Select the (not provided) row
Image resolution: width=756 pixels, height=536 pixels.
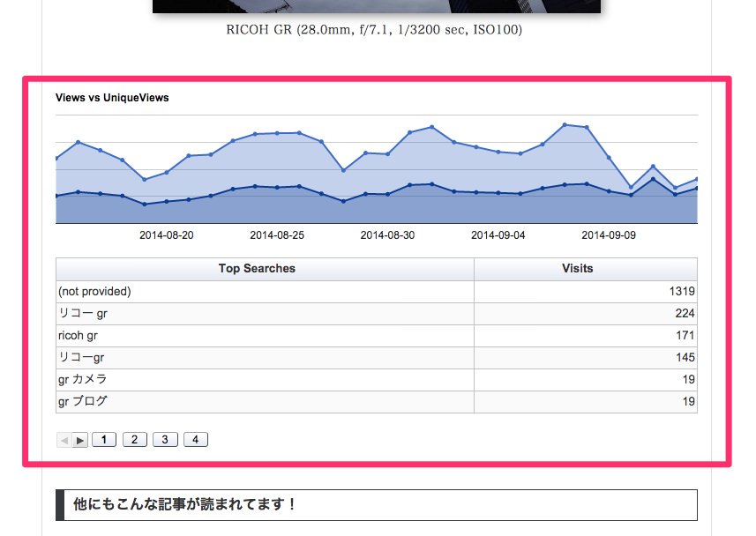click(377, 292)
